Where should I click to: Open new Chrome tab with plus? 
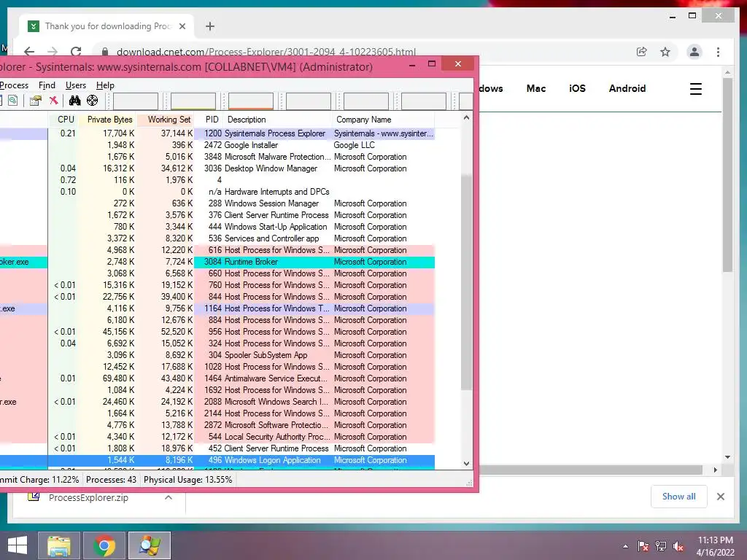(x=209, y=26)
